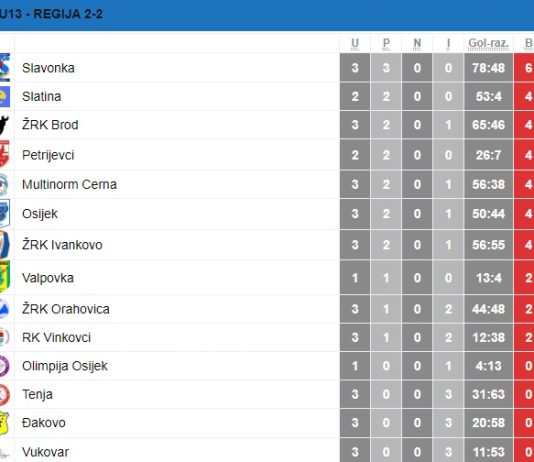Click the Valpovka green-yellow crest
This screenshot has height=462, width=534.
point(5,277)
